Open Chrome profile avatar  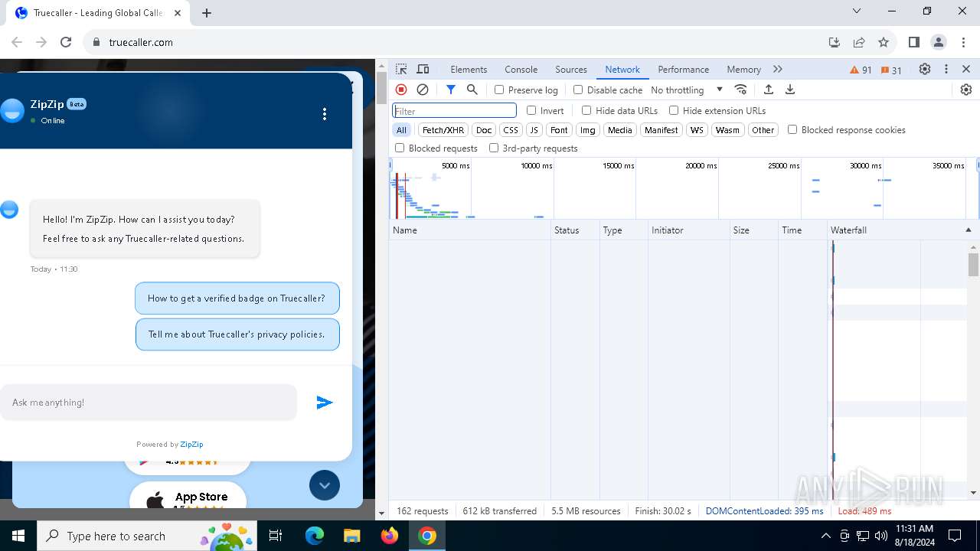939,42
